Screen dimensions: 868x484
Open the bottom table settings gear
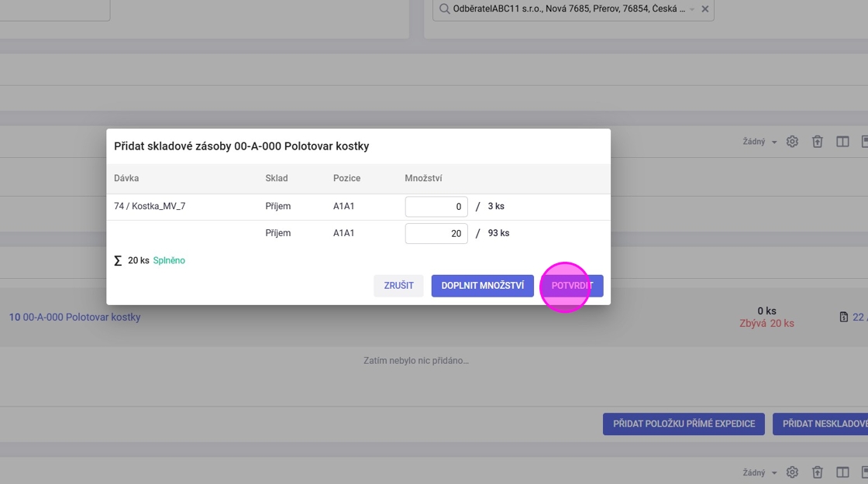(x=792, y=472)
